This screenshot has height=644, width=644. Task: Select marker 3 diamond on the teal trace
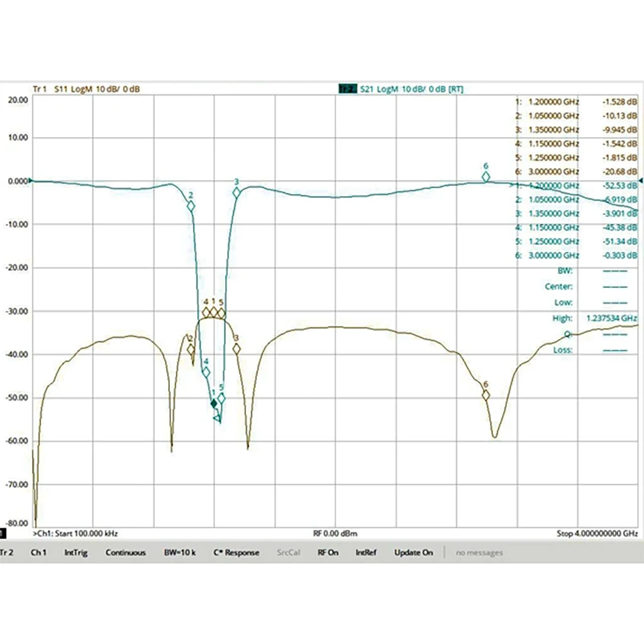[236, 192]
